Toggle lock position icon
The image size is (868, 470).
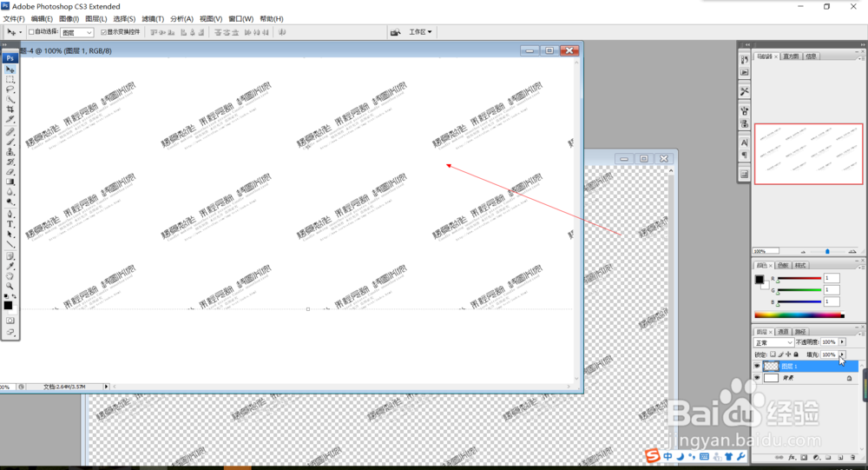click(x=788, y=354)
